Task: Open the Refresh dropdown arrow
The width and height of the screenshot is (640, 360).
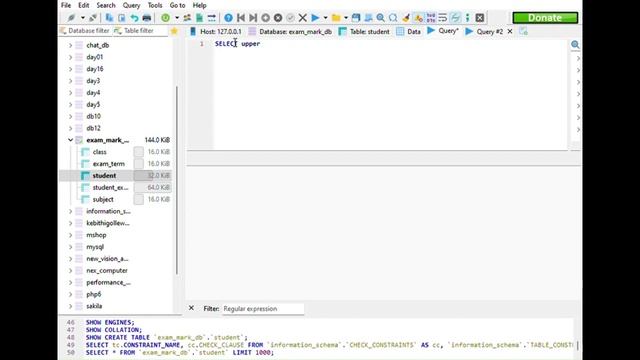Action: [x=177, y=18]
